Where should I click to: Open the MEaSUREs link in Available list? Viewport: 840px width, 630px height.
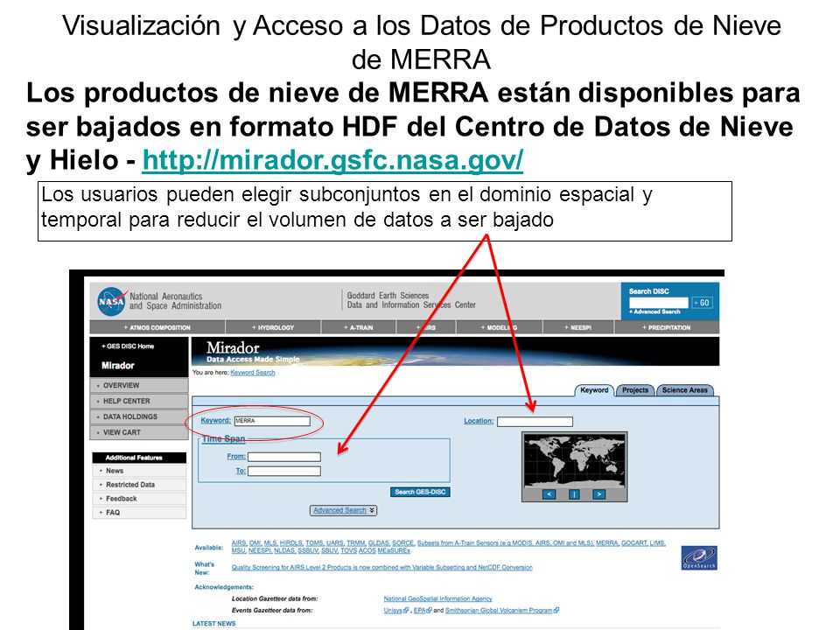(394, 550)
